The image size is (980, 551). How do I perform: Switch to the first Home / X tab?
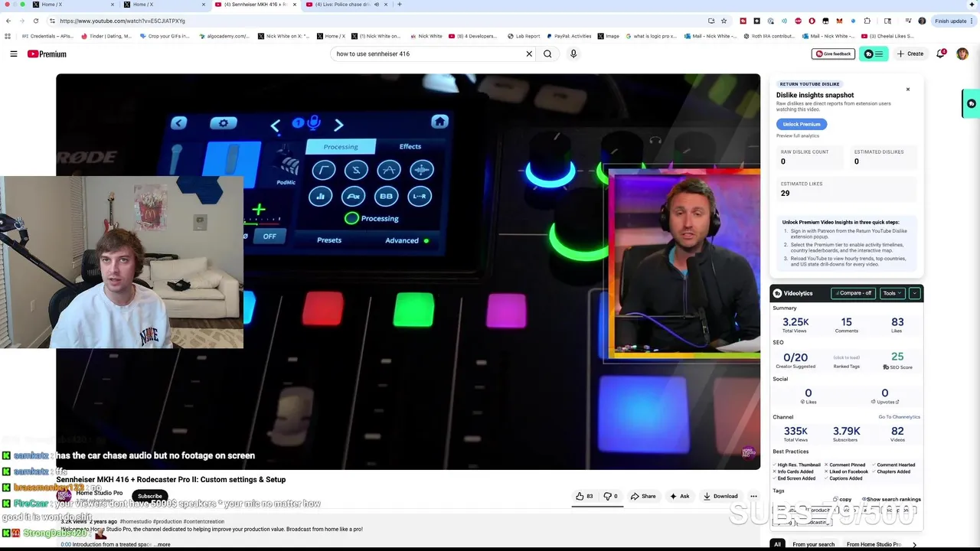71,5
